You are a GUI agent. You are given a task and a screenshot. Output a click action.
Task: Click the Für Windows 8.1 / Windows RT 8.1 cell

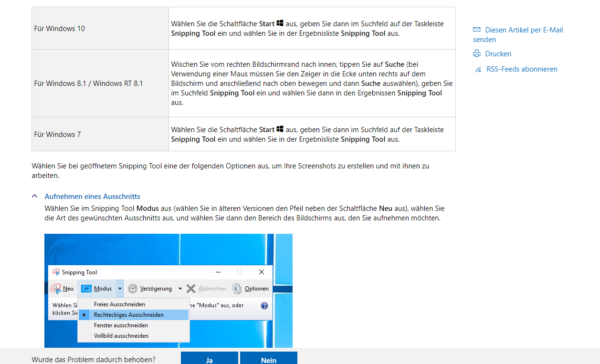100,83
